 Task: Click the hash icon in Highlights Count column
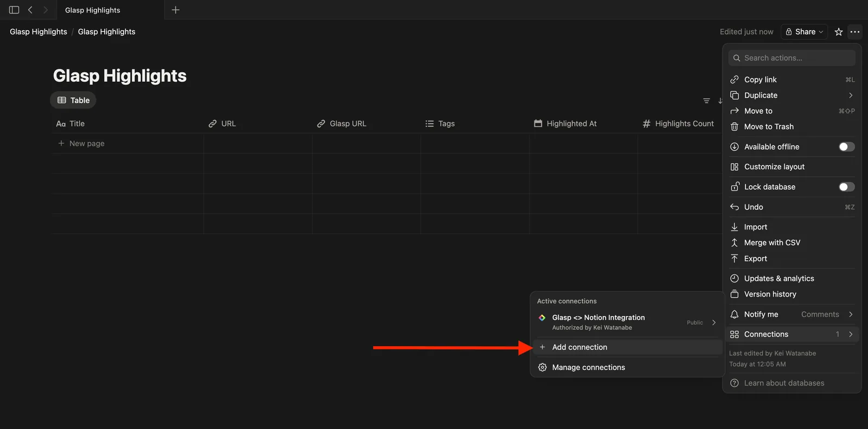[647, 124]
